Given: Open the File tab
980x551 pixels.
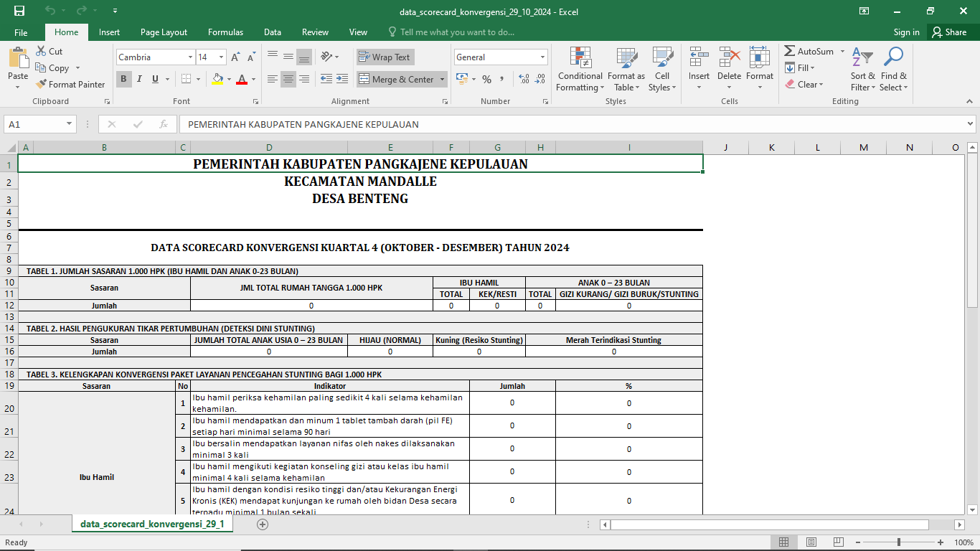Looking at the screenshot, I should tap(21, 32).
